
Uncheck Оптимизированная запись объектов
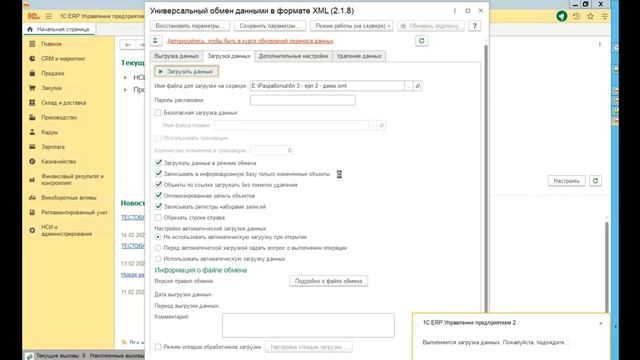click(158, 196)
